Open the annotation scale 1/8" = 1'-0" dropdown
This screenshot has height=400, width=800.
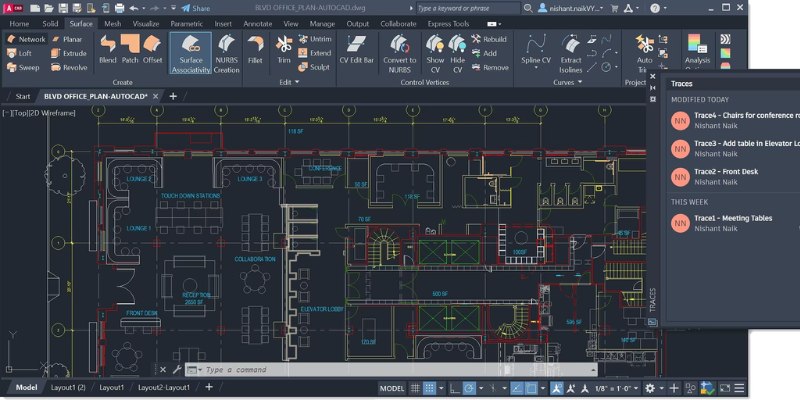click(x=610, y=388)
